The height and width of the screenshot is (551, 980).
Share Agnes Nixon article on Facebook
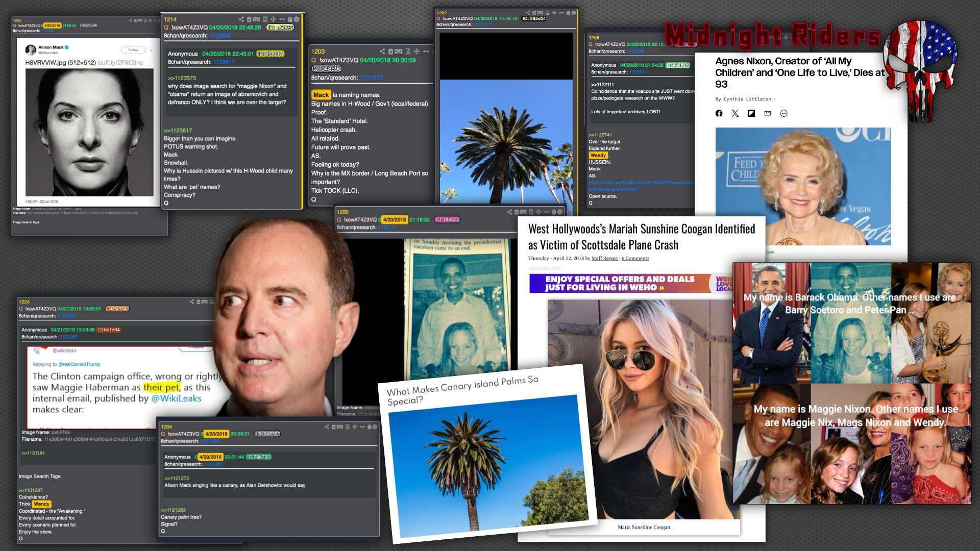[x=719, y=113]
